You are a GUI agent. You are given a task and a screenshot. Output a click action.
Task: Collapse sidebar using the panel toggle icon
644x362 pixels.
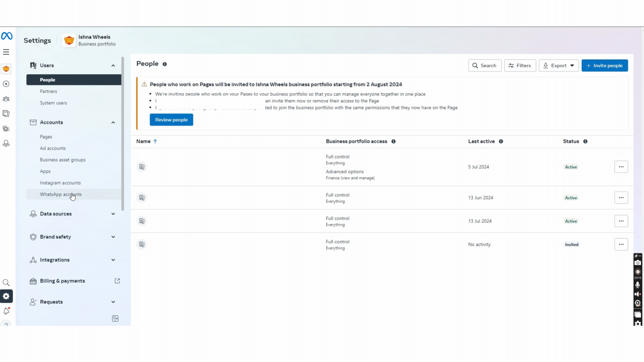115,318
